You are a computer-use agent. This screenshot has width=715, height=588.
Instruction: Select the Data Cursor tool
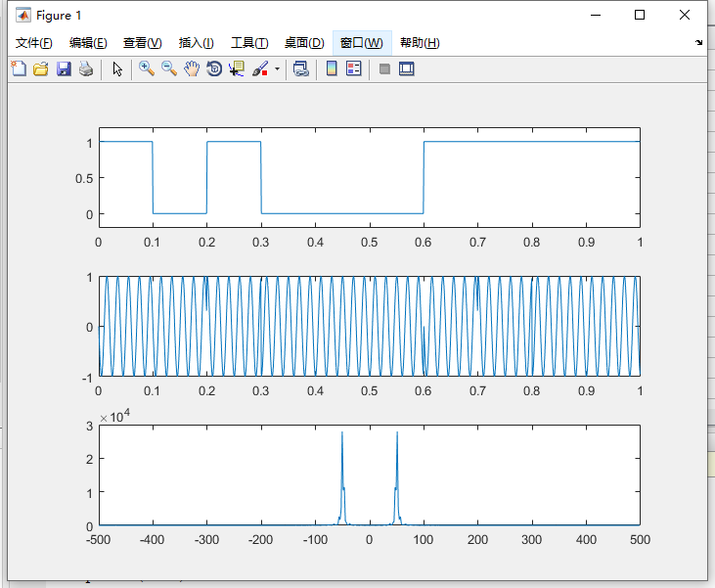coord(237,68)
